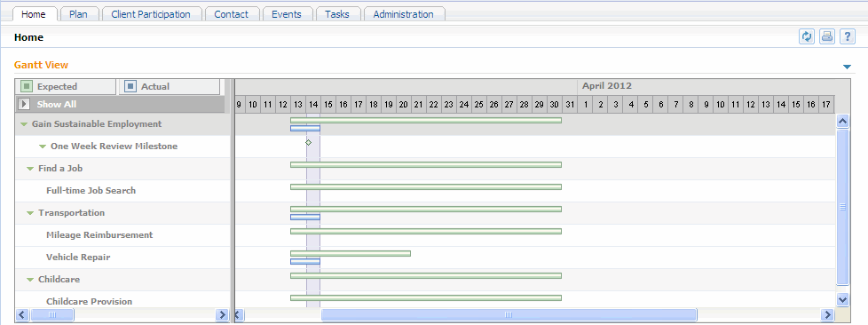Collapse One Week Review Milestone row
The width and height of the screenshot is (868, 325).
[43, 147]
